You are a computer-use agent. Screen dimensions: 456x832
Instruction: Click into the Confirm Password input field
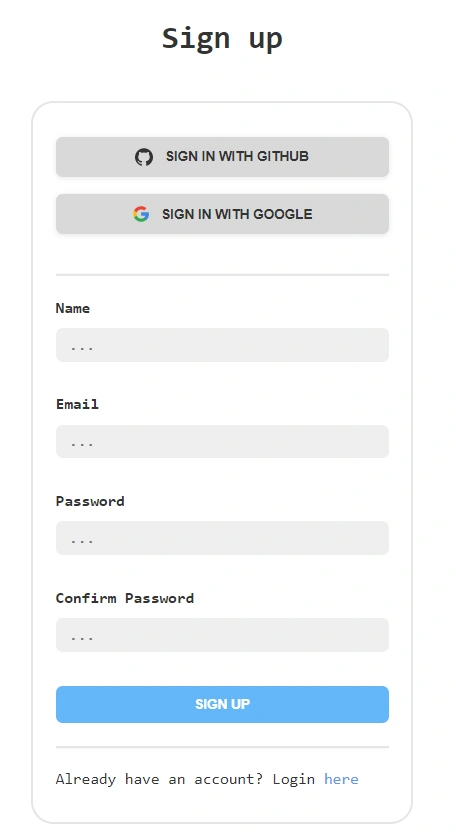222,635
